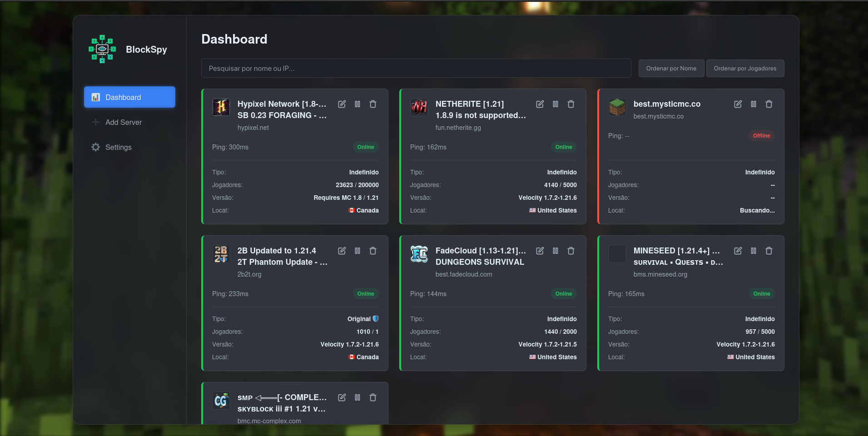The width and height of the screenshot is (868, 436).
Task: Click the NETHERITE server favicon
Action: point(419,107)
